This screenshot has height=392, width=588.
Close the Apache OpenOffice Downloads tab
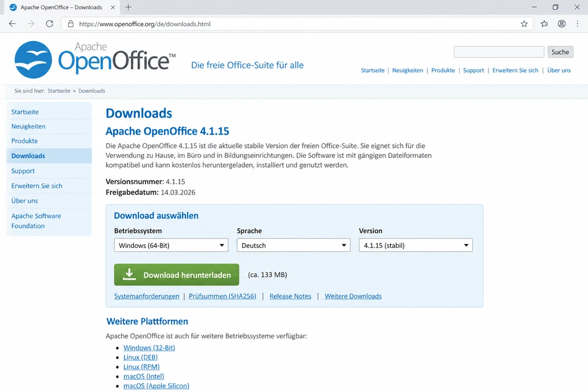tap(113, 7)
